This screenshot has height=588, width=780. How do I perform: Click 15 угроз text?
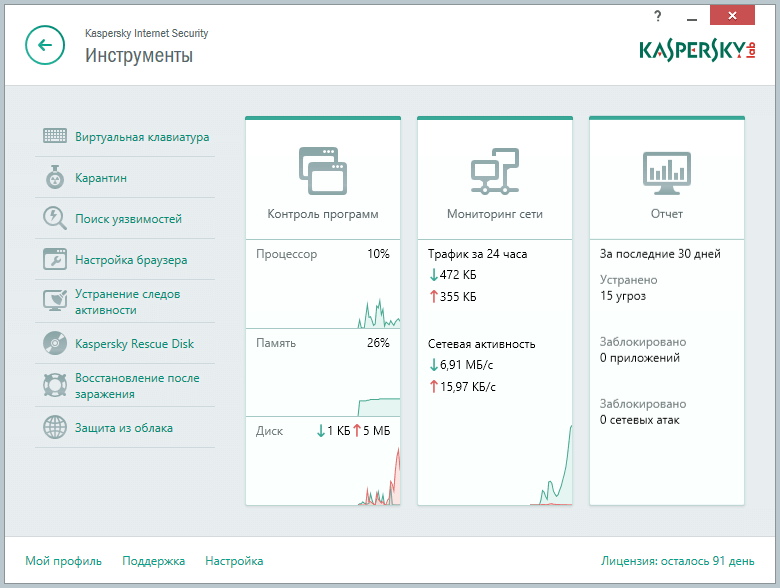[x=623, y=295]
